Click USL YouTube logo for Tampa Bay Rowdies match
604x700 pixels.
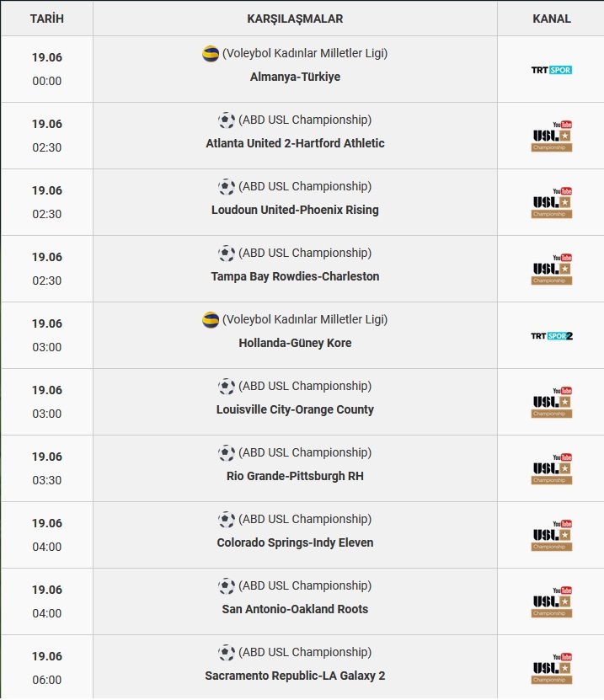pyautogui.click(x=551, y=270)
